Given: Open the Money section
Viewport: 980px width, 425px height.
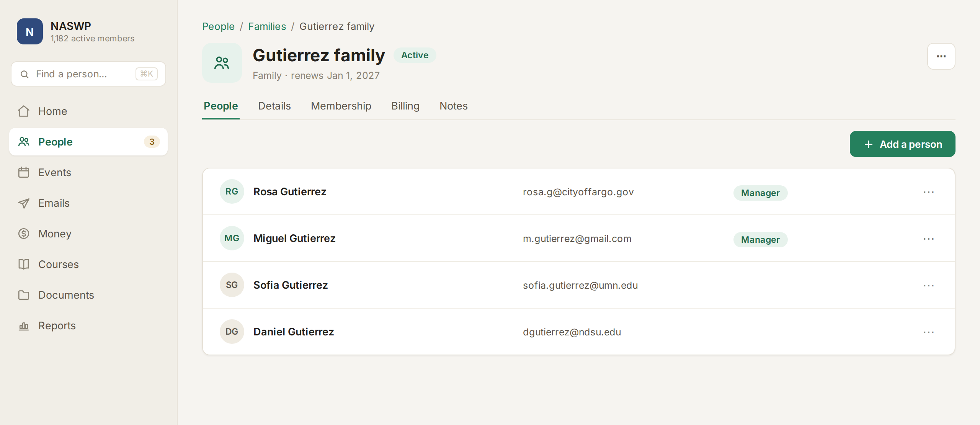Looking at the screenshot, I should (x=88, y=234).
